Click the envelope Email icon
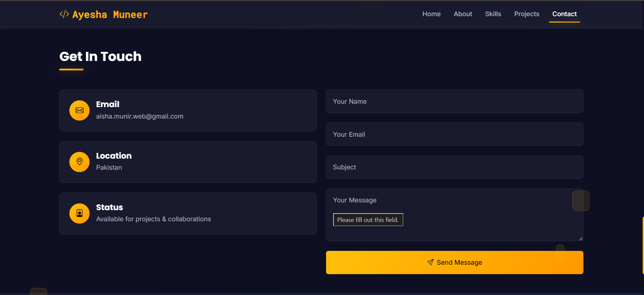 pyautogui.click(x=79, y=110)
